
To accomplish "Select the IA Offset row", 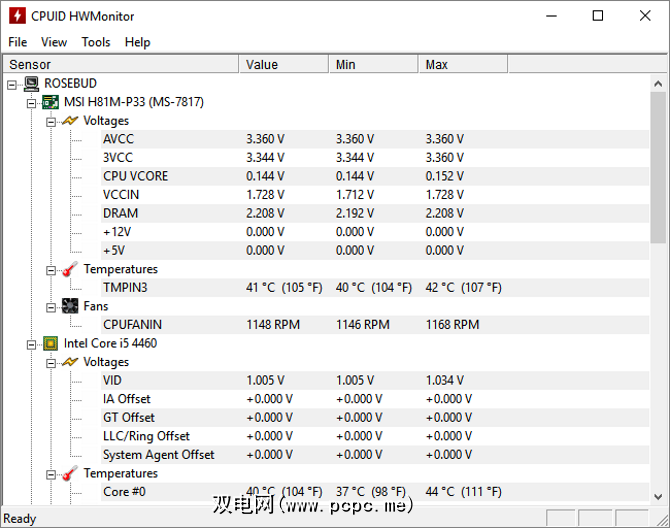I will (375, 399).
